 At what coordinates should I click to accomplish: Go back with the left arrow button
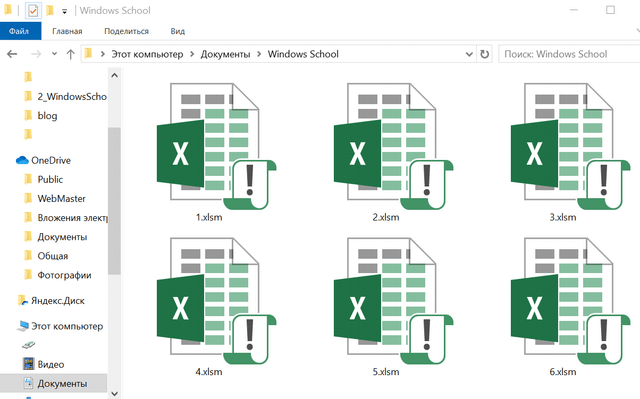[12, 54]
